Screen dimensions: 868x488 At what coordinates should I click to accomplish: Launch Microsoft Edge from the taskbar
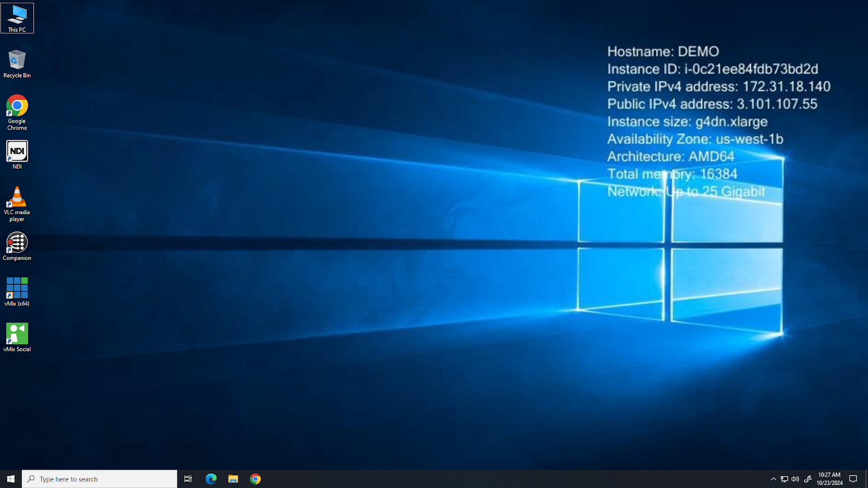[211, 479]
